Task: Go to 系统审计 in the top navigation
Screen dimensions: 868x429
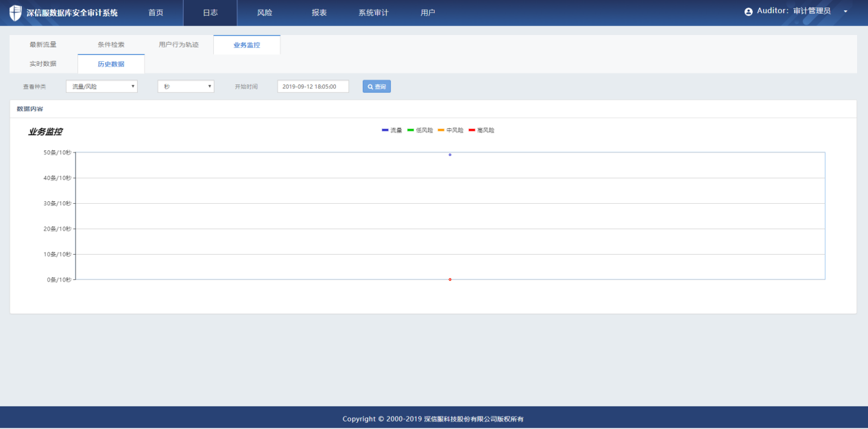Action: (373, 12)
